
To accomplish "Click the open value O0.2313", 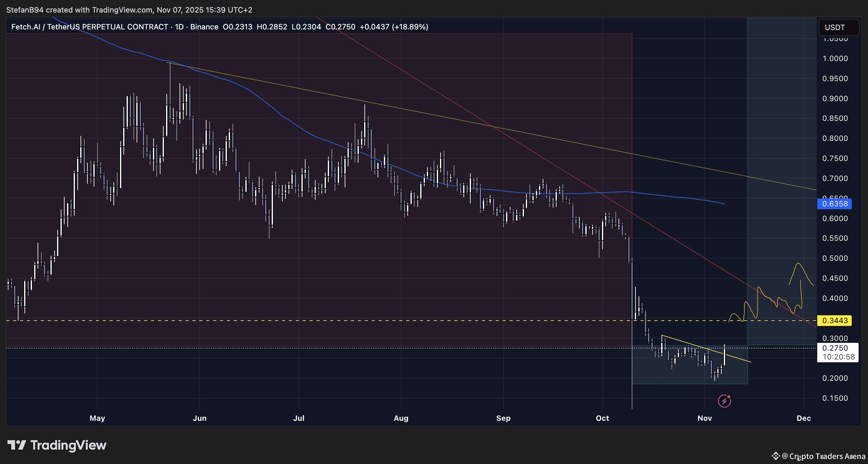I will click(x=238, y=27).
